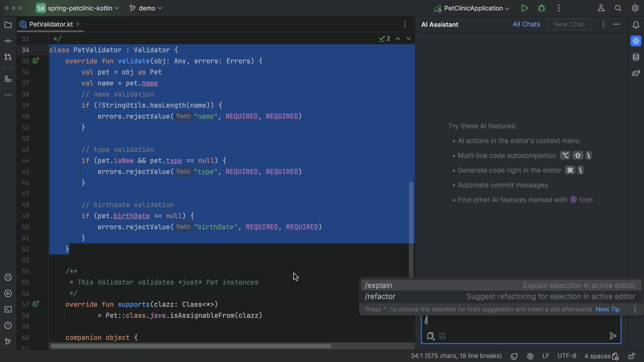Click the editor horizontal scrollbar
644x362 pixels.
click(191, 346)
